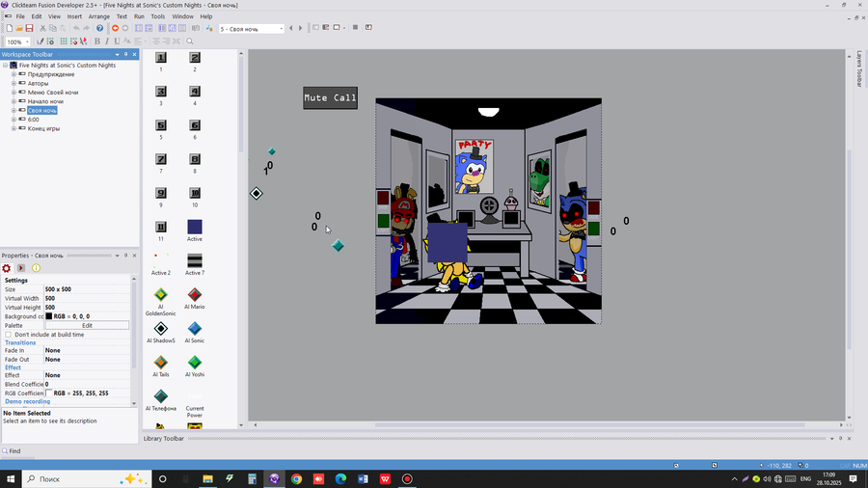868x488 pixels.
Task: Click the frame editor horizontal scrollbar
Action: point(589,425)
